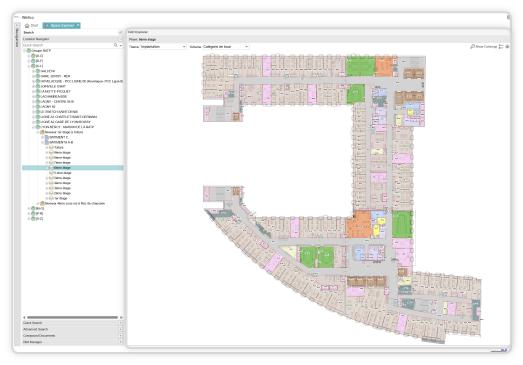Click the green settings icon in the floor toolbar
This screenshot has width=523, height=365.
(x=507, y=47)
